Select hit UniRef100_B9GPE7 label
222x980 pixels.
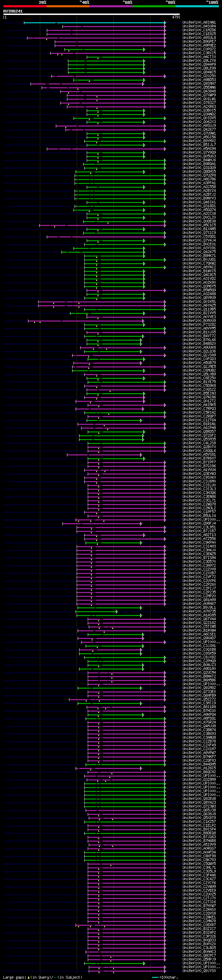point(199,41)
